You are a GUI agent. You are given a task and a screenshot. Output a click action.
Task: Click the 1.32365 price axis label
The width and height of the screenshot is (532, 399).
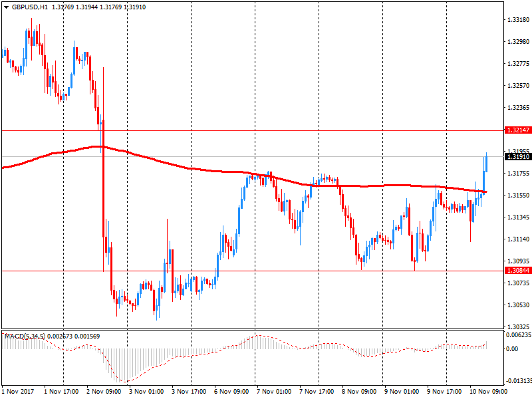click(x=518, y=108)
